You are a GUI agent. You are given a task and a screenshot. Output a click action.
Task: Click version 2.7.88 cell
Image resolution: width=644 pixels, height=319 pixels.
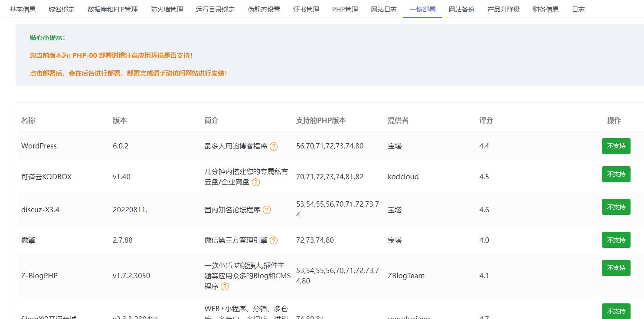pyautogui.click(x=123, y=240)
